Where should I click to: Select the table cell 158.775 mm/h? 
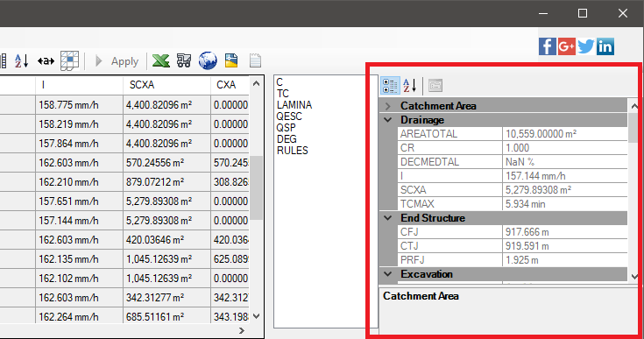coord(79,105)
